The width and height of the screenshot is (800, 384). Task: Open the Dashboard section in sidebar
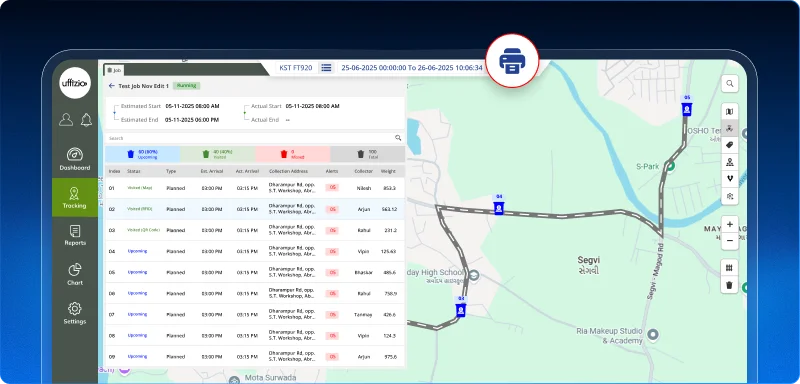[x=74, y=159]
